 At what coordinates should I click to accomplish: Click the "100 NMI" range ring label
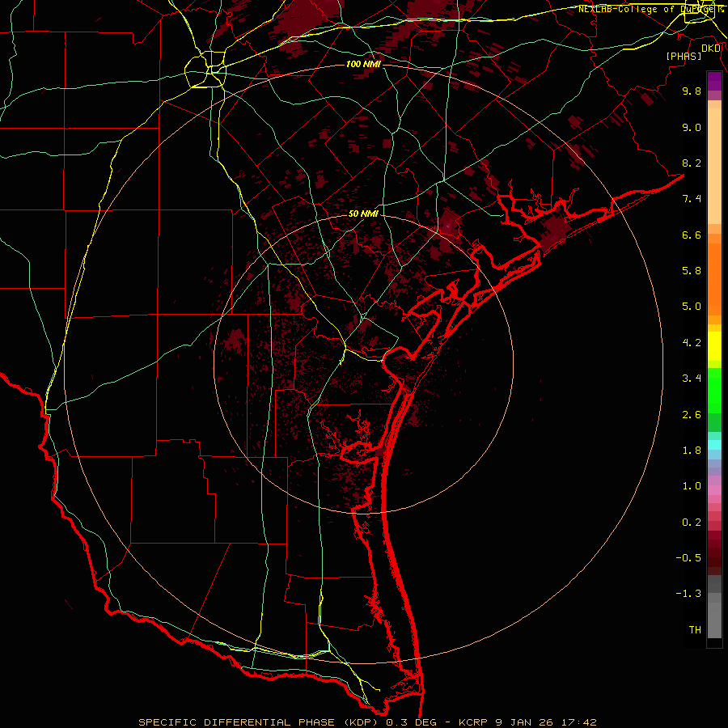(x=363, y=64)
